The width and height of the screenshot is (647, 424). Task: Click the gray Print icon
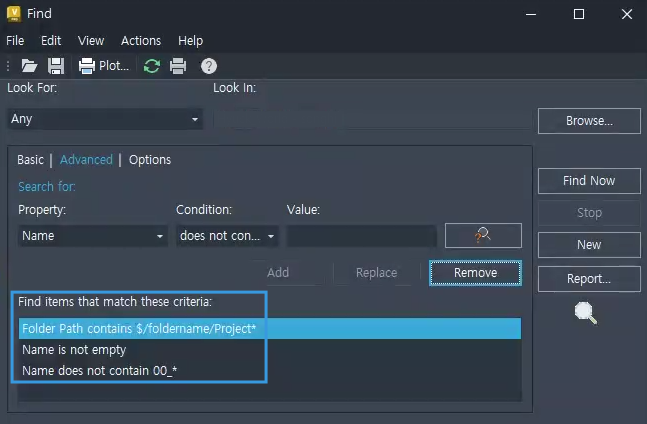[x=178, y=66]
